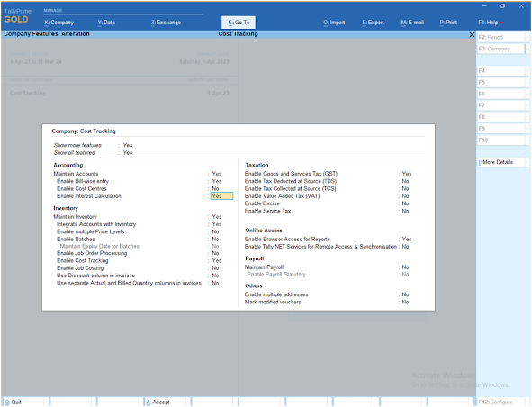The height and width of the screenshot is (407, 532).
Task: Click the A: Accept button
Action: 164,402
